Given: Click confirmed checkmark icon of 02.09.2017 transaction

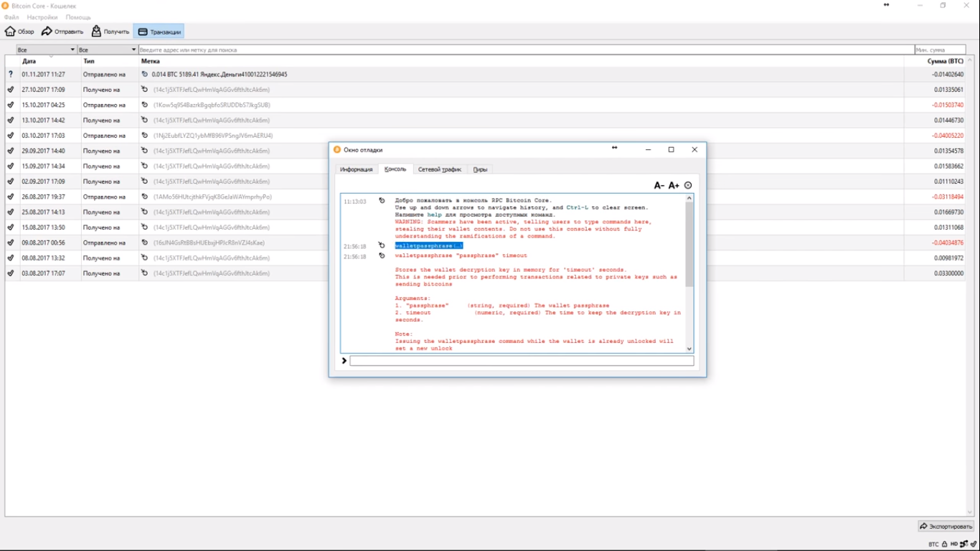Looking at the screenshot, I should tap(11, 182).
